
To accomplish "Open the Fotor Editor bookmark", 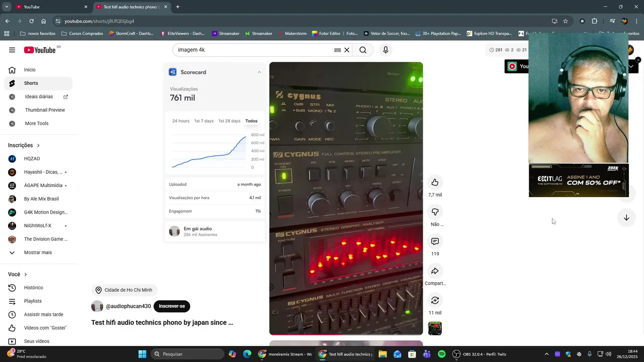I will click(335, 34).
